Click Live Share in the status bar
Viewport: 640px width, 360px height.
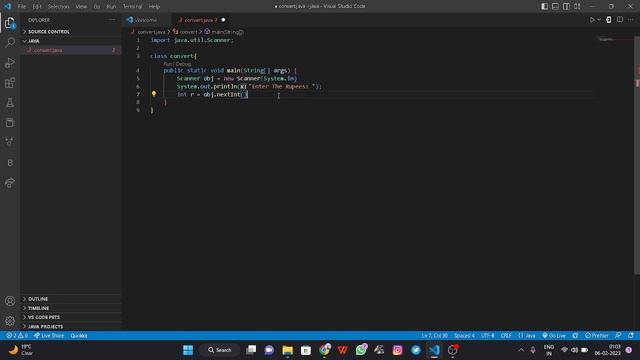click(49, 336)
